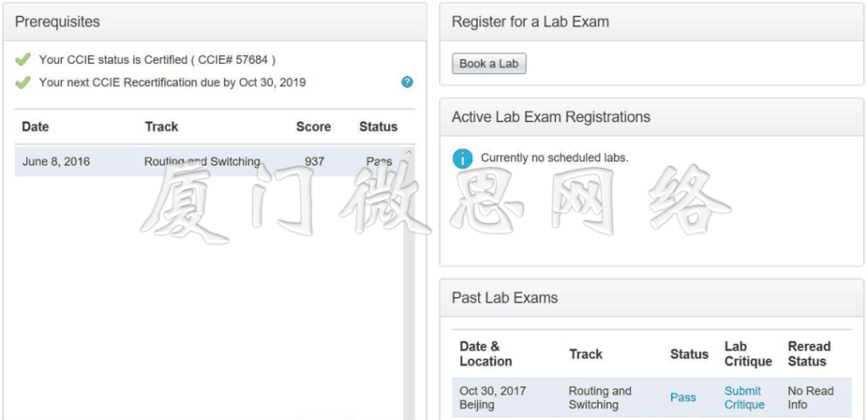
Task: Click the blue help question mark icon
Action: point(406,82)
